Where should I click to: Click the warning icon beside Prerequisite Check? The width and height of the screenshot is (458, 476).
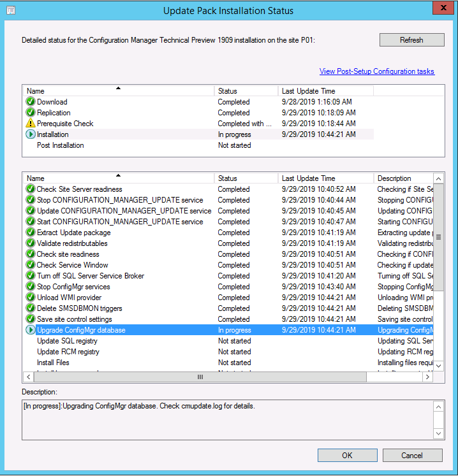coord(31,123)
